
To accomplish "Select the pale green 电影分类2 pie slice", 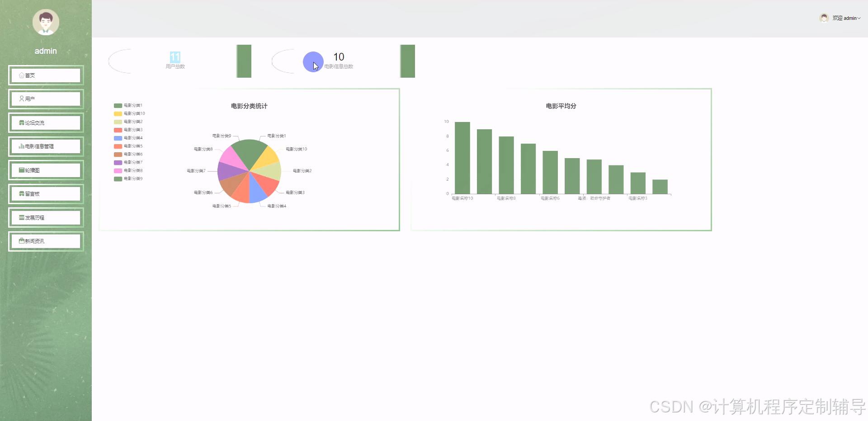I will [x=271, y=172].
